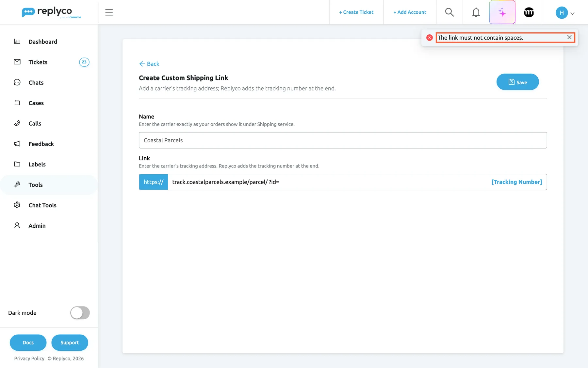The height and width of the screenshot is (368, 588).
Task: Open the AI sparkle assistant button
Action: (502, 12)
